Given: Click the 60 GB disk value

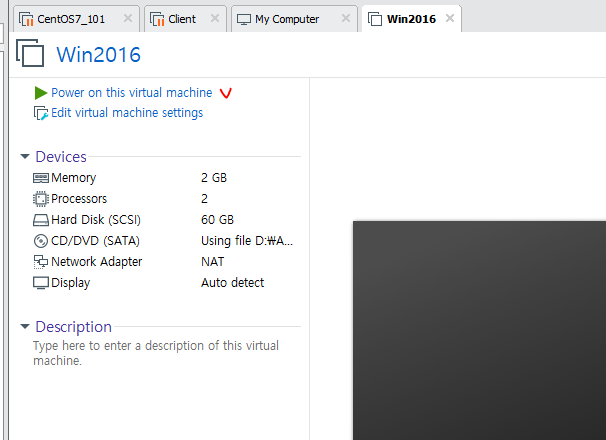Looking at the screenshot, I should pos(217,220).
